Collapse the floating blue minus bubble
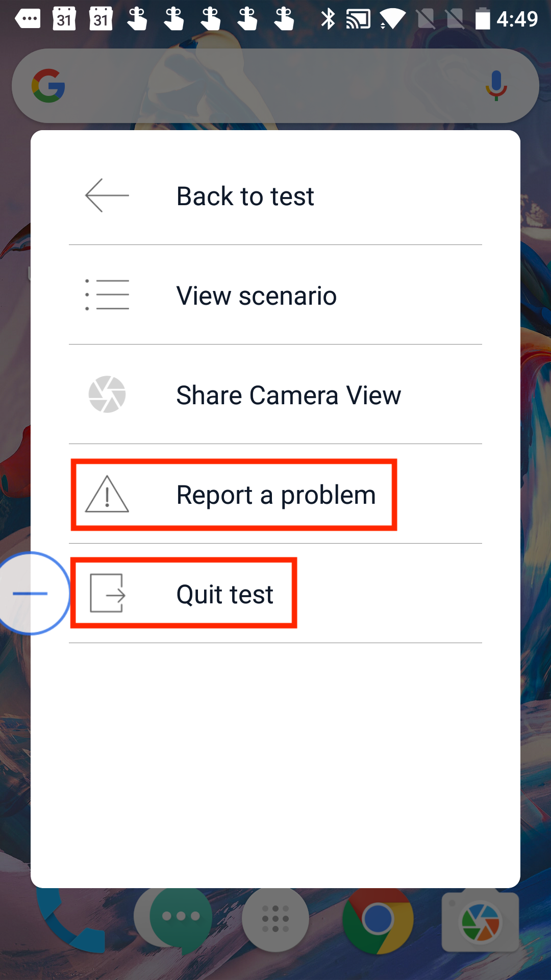 [x=31, y=593]
